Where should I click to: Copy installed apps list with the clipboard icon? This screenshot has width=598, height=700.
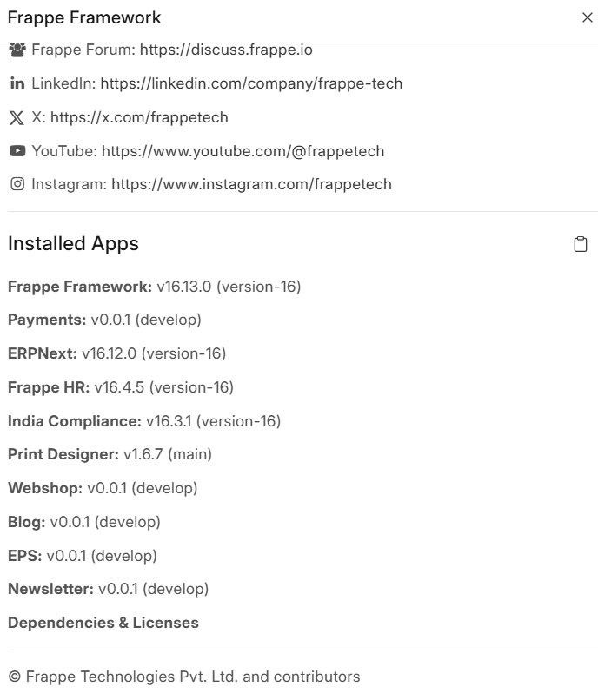[x=581, y=244]
